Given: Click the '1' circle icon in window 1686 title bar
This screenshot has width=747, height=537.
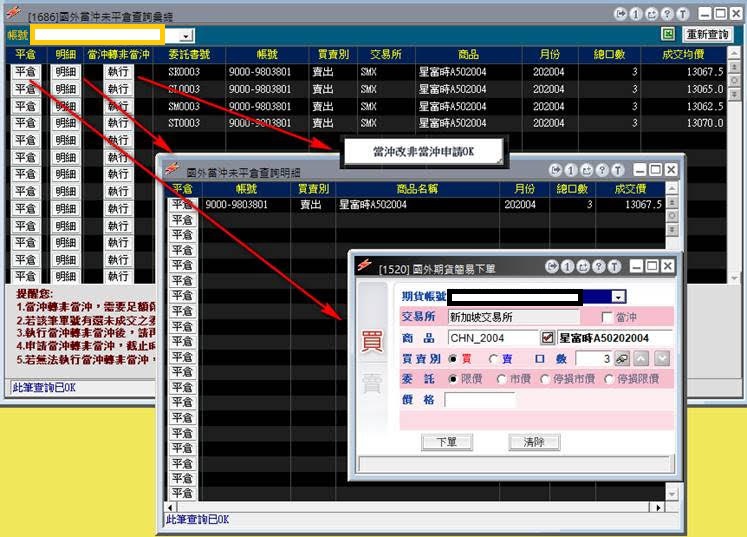Looking at the screenshot, I should (636, 14).
